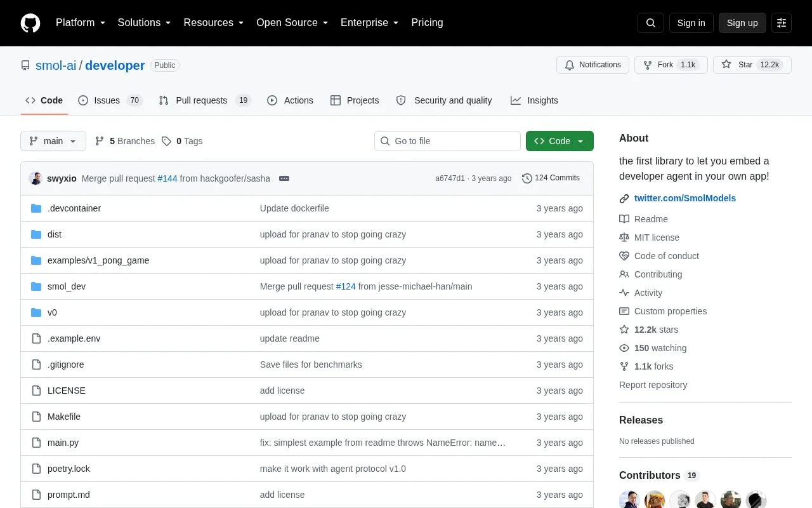Open the Projects tab
812x508 pixels.
point(355,100)
